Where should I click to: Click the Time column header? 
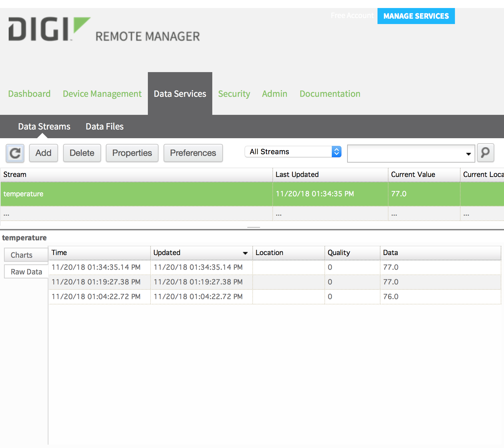coord(99,253)
